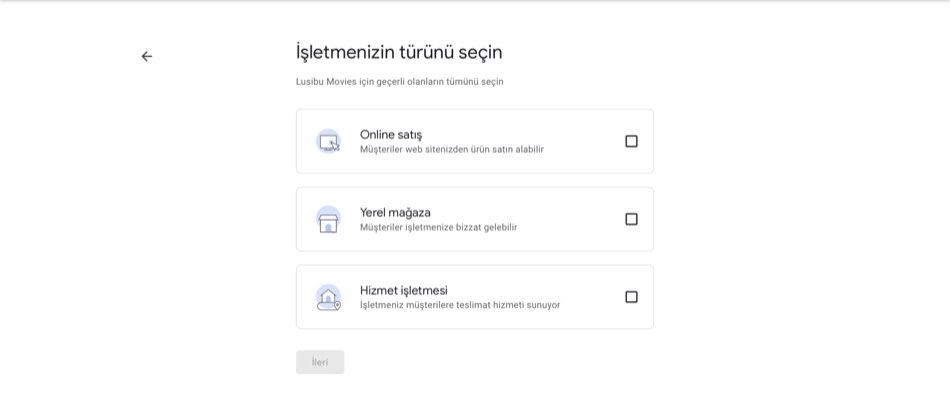Viewport: 950px width, 400px height.
Task: Click the 'Lusibu Movies için geçerli' subtitle
Action: click(x=420, y=82)
